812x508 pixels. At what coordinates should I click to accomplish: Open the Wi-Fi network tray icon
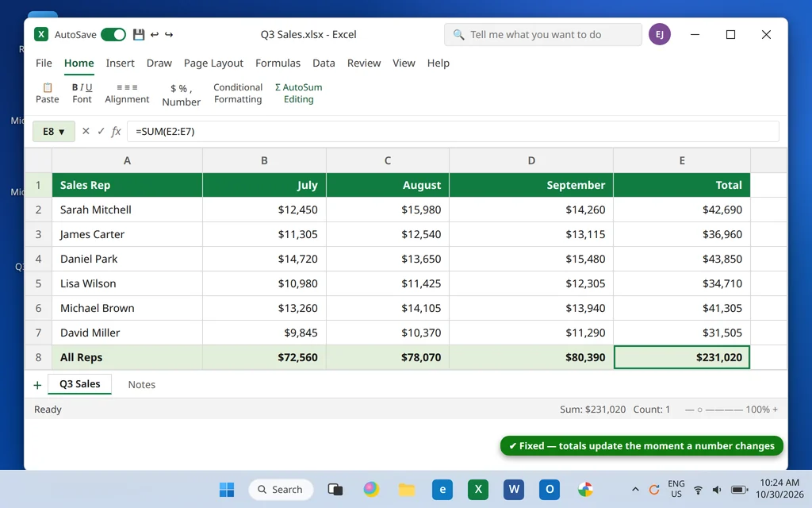click(698, 489)
